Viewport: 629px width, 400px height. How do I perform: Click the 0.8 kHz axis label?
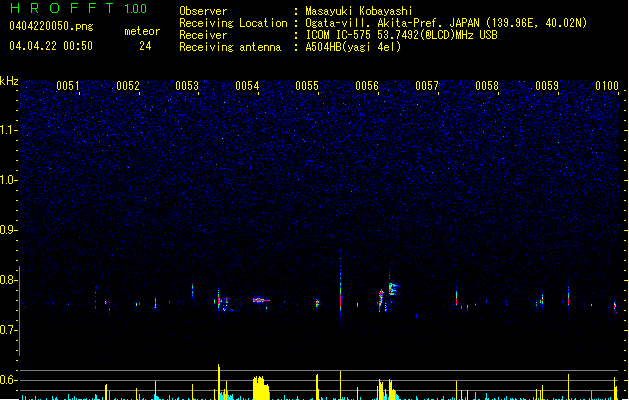(x=9, y=280)
